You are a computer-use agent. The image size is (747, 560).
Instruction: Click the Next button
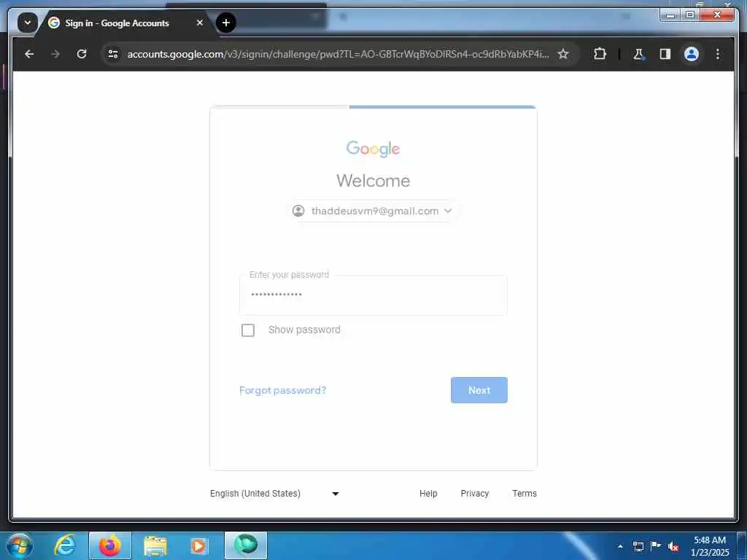479,391
